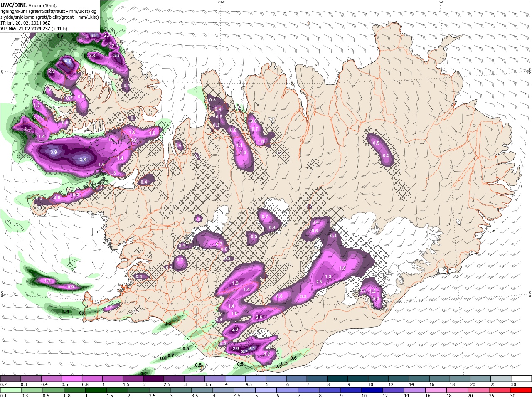Pick the pale green 0.1 swatch in lower legend
The image size is (532, 399).
point(11,390)
